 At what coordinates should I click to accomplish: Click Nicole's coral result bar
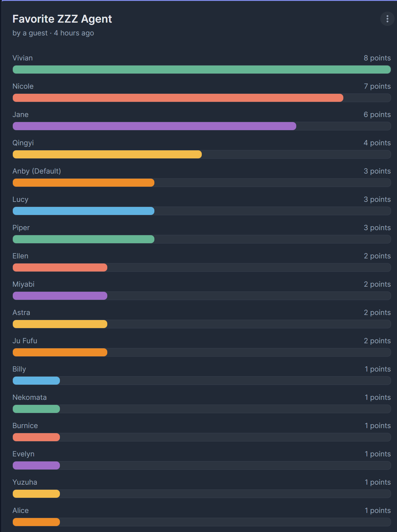point(178,98)
